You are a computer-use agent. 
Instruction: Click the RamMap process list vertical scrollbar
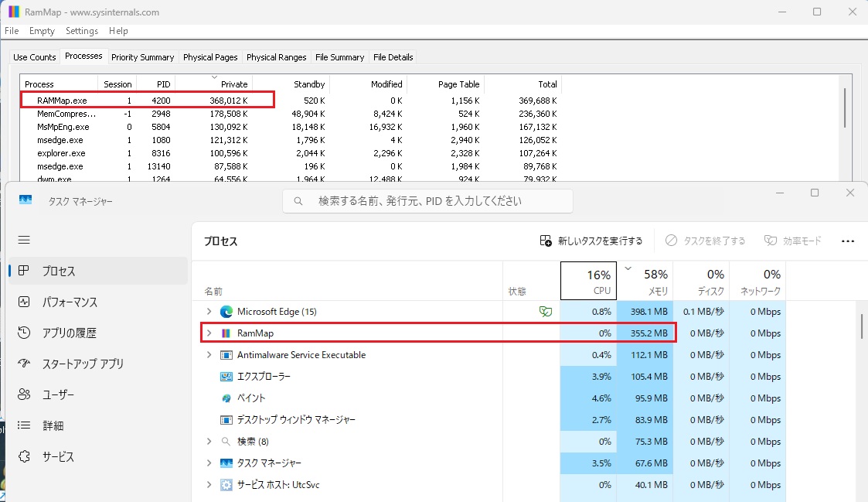pyautogui.click(x=845, y=108)
